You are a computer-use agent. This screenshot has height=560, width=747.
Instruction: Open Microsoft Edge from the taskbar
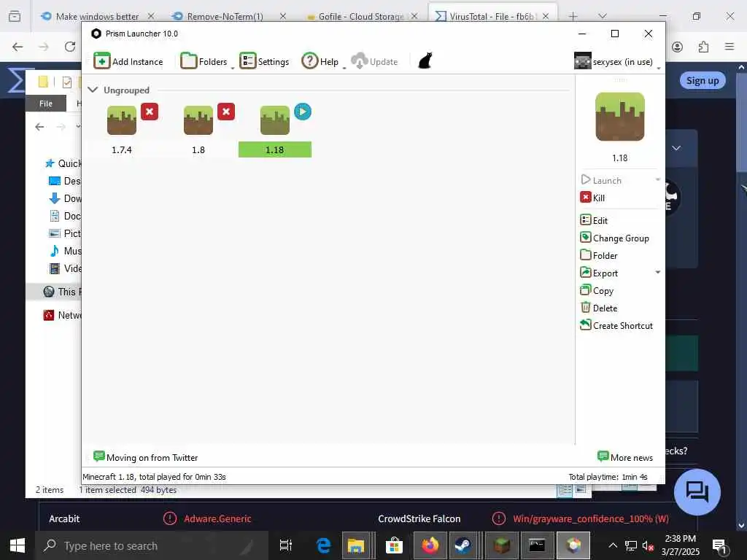tap(324, 545)
